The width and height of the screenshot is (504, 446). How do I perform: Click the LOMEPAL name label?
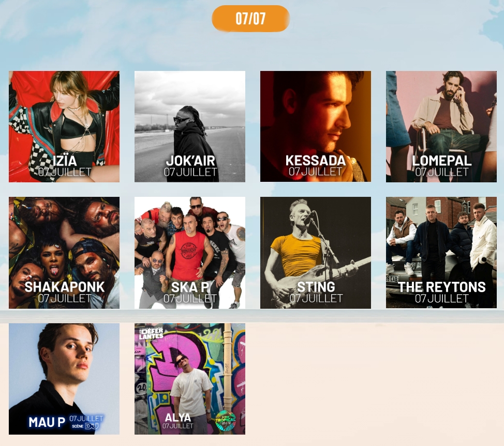click(441, 161)
